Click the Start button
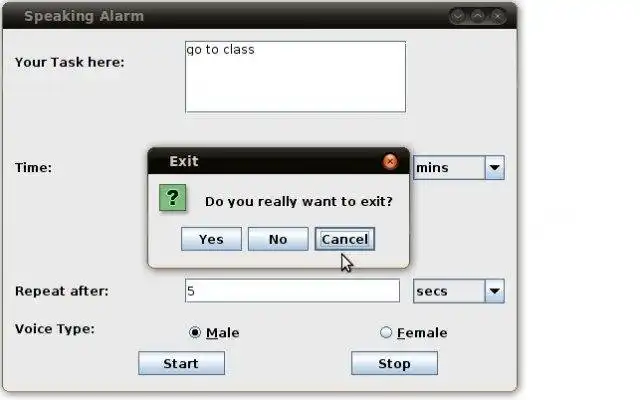Image resolution: width=640 pixels, height=400 pixels. pos(181,363)
